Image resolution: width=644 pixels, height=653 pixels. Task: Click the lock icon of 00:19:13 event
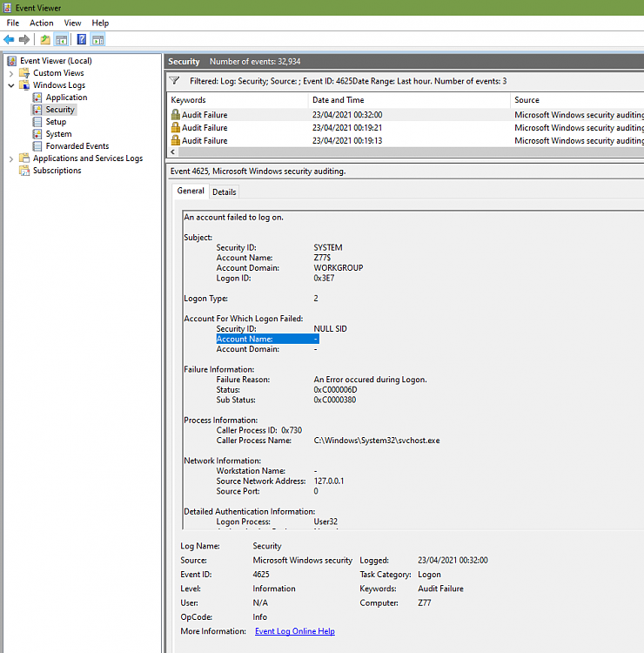click(x=176, y=140)
